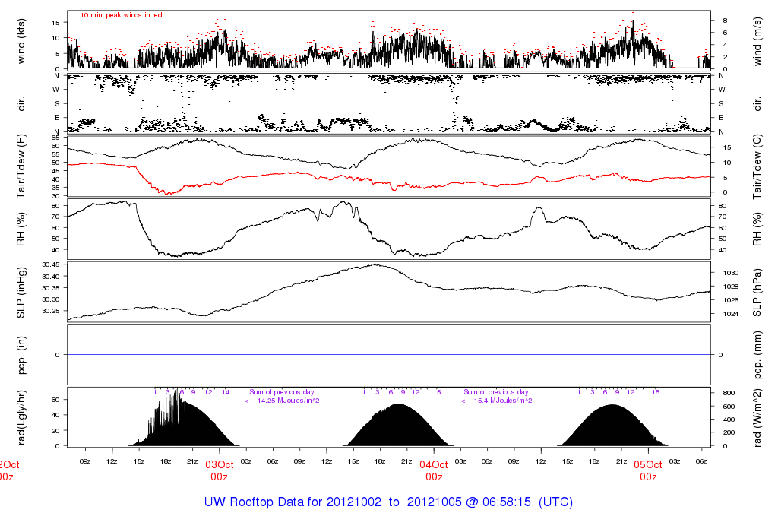This screenshot has height=532, width=778.
Task: Click the 'Tair/Tdew (F)' axis label
Action: (21, 166)
